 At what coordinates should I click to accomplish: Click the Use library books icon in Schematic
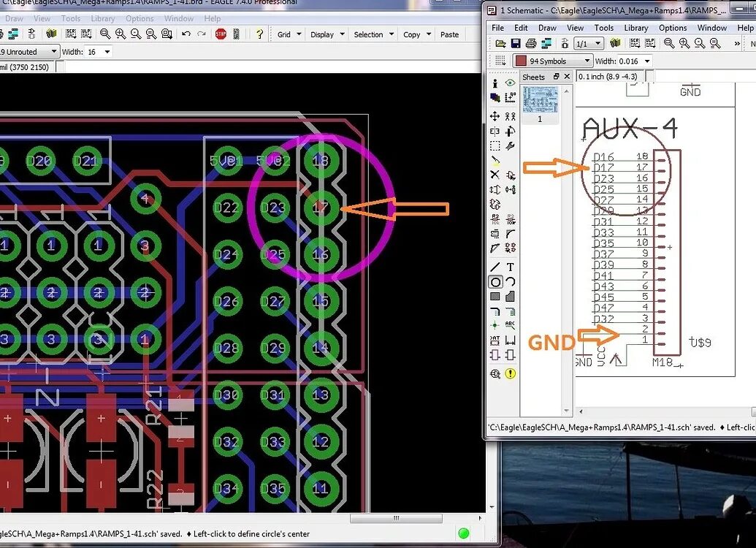(x=615, y=43)
